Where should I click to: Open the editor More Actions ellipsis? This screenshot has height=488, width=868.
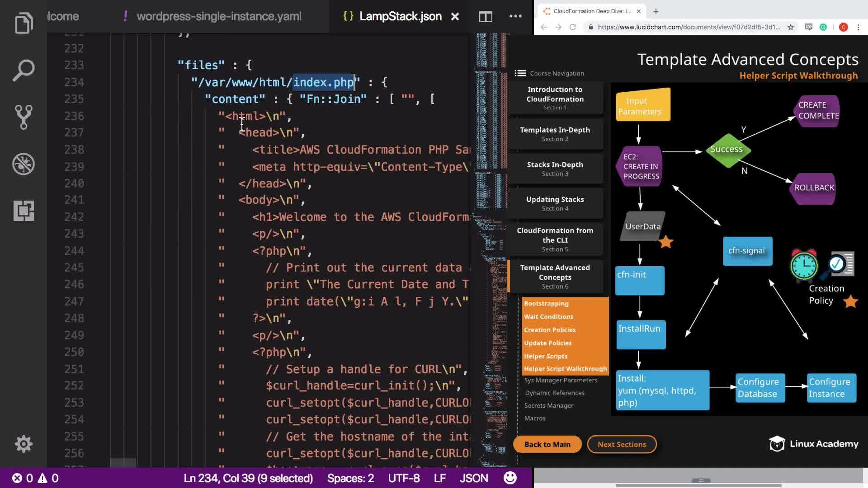point(515,16)
